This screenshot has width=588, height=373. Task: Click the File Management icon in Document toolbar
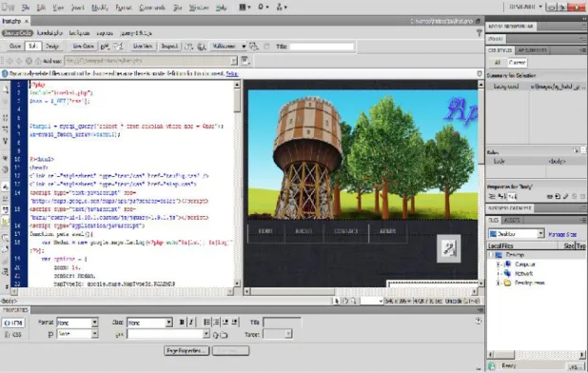pos(189,47)
